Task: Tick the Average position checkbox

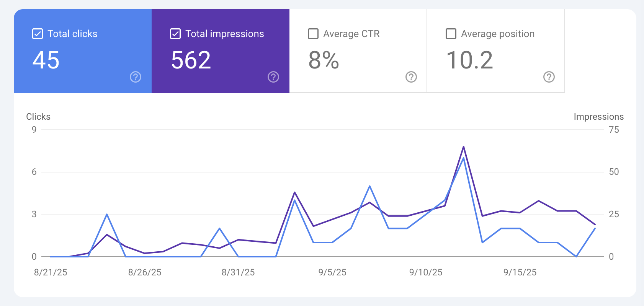Action: click(451, 34)
